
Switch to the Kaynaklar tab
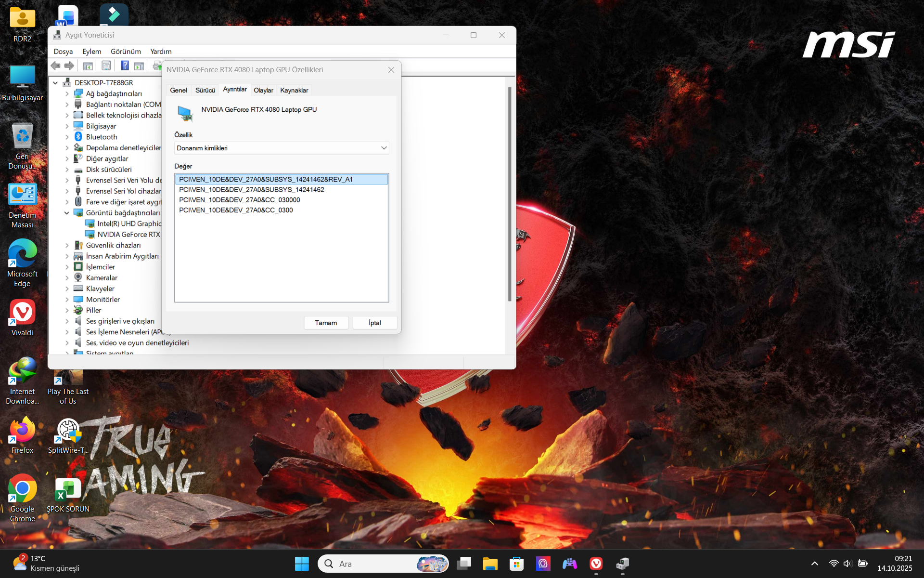click(294, 90)
